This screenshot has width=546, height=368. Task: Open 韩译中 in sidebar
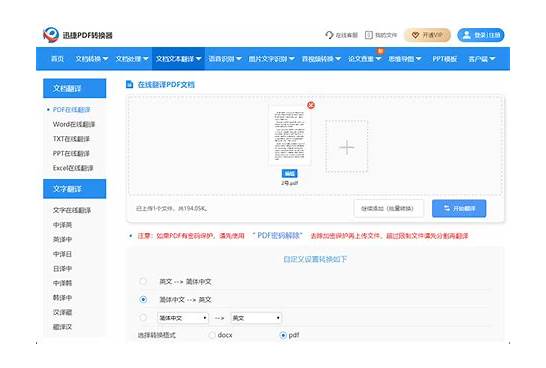(x=62, y=298)
